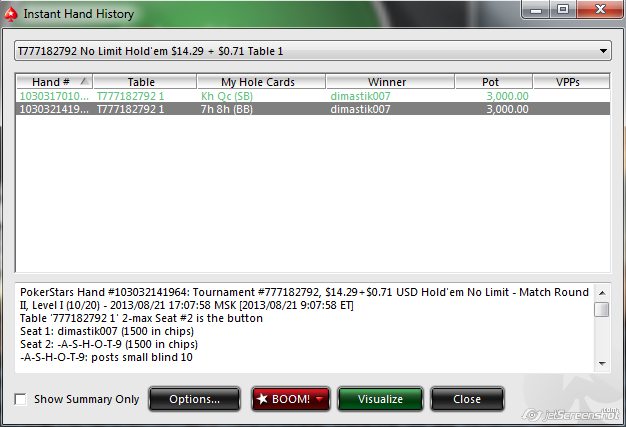626x427 pixels.
Task: Click 'Seat 1: dimastik007 (1500 in chips)' line
Action: click(x=107, y=331)
